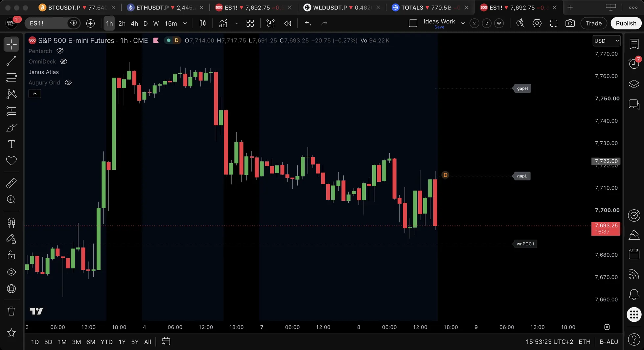
Task: Collapse the indicator legend list
Action: pyautogui.click(x=35, y=94)
